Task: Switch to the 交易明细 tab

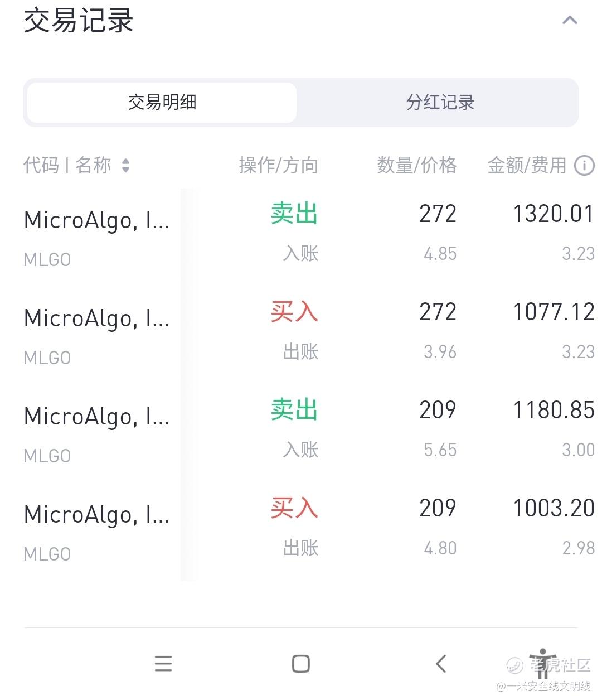Action: pyautogui.click(x=162, y=103)
